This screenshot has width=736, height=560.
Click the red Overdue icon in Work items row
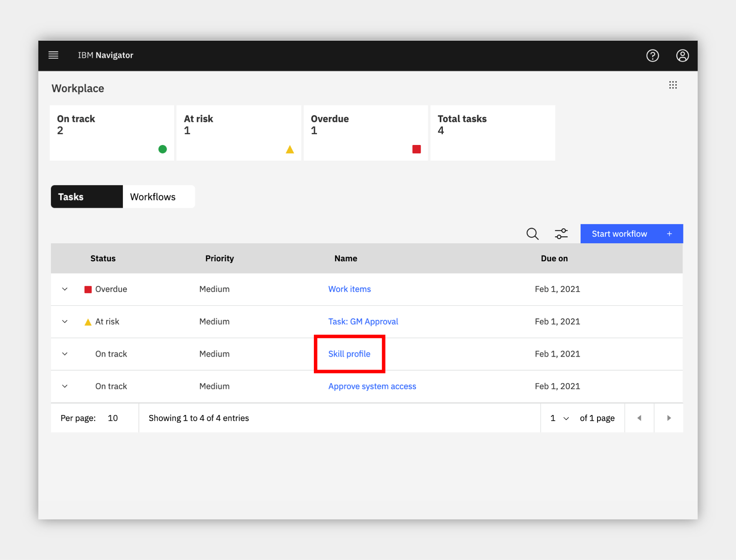coord(88,289)
